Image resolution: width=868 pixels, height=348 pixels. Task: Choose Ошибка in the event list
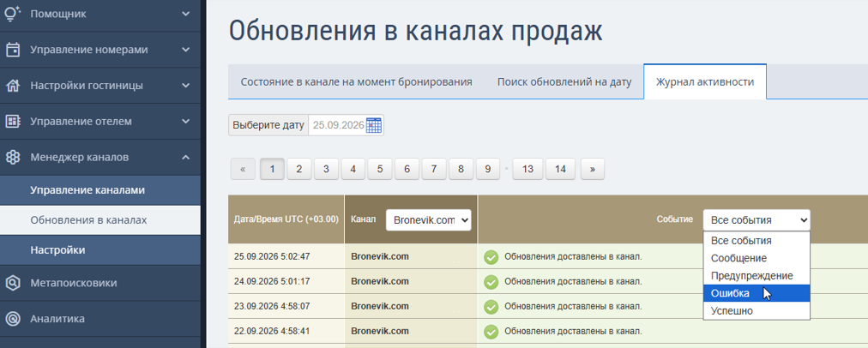[756, 293]
